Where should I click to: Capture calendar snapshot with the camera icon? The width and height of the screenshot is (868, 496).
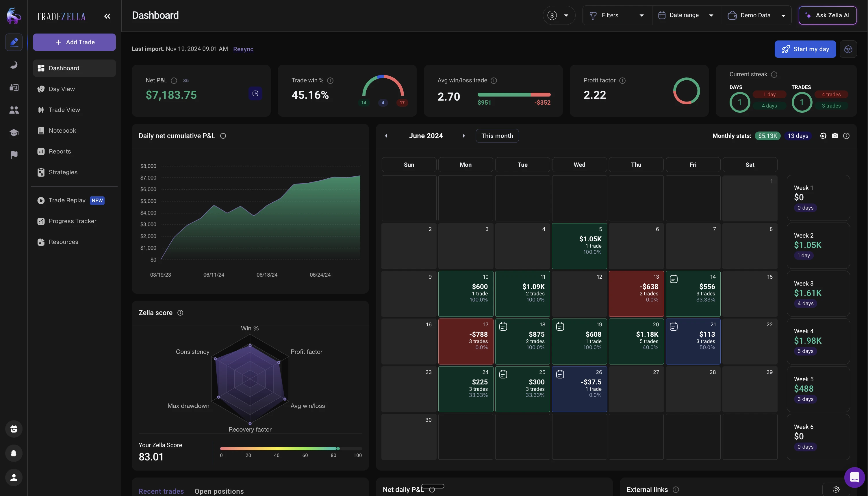(x=835, y=136)
